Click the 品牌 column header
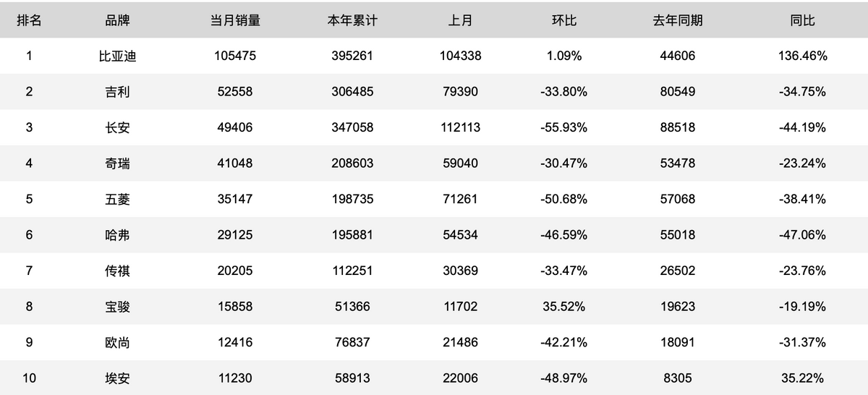This screenshot has width=868, height=395. click(x=117, y=20)
